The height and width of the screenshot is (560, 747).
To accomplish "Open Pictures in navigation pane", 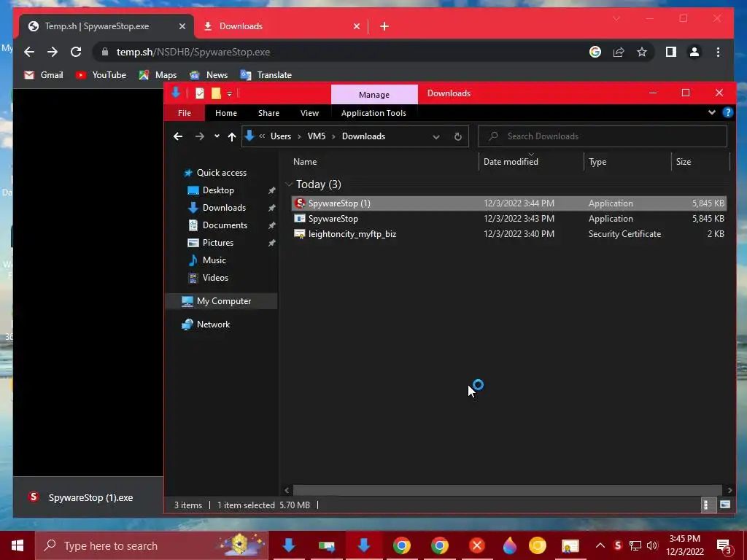I will click(217, 242).
